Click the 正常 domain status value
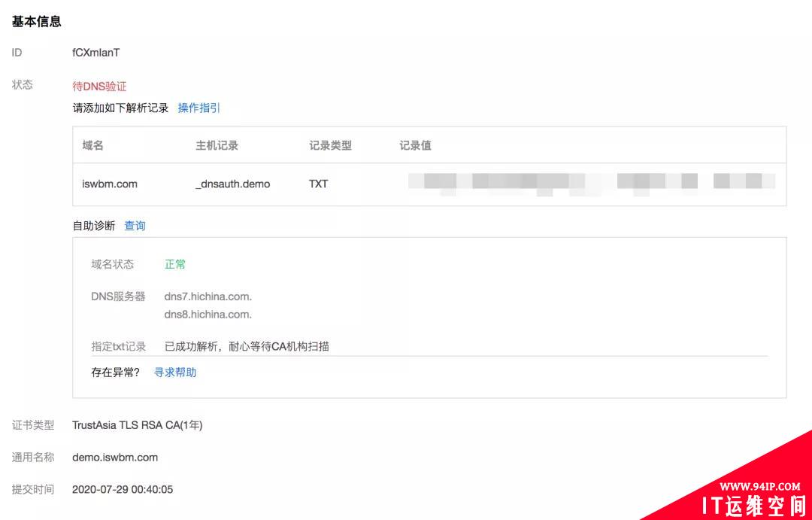812x520 pixels. [x=175, y=264]
